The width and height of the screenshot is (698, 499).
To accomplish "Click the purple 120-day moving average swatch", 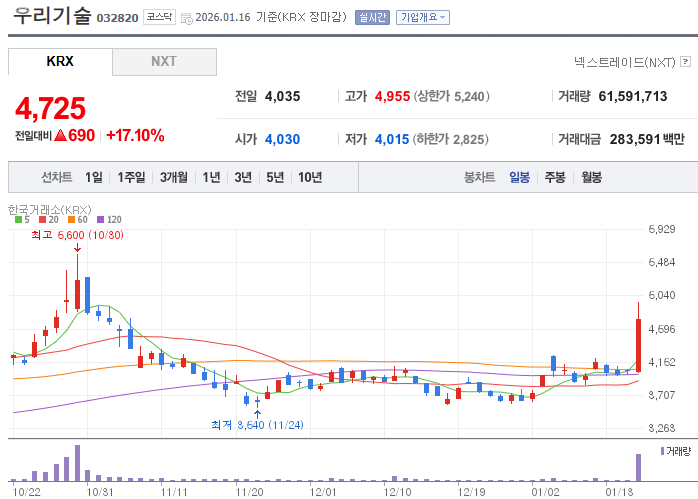I will pos(100,219).
